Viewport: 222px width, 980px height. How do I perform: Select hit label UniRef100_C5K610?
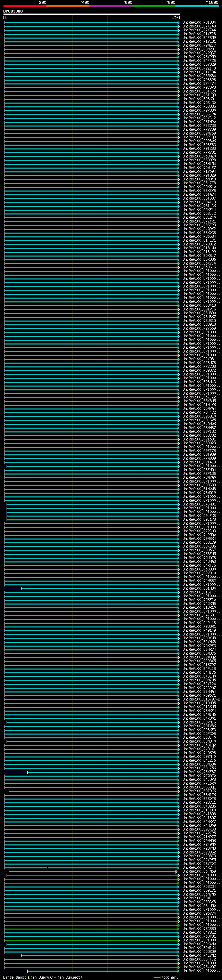(199, 187)
